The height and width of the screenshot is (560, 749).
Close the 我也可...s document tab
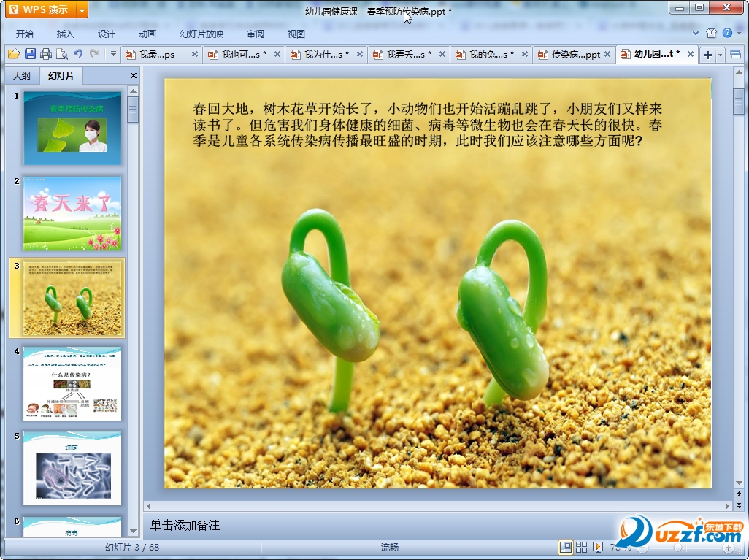point(277,55)
